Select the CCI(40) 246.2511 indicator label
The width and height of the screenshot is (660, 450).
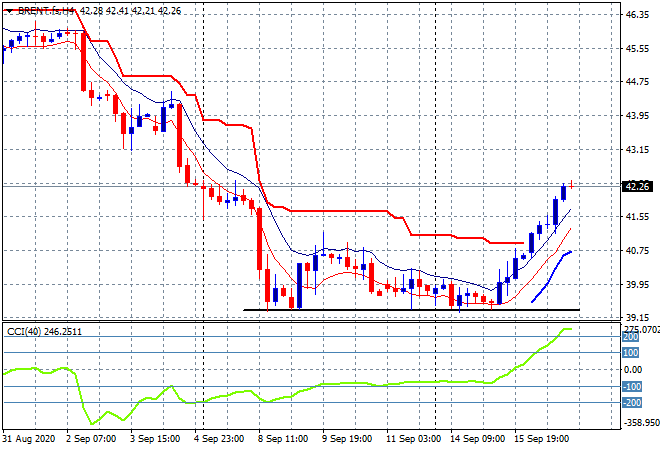[x=44, y=332]
